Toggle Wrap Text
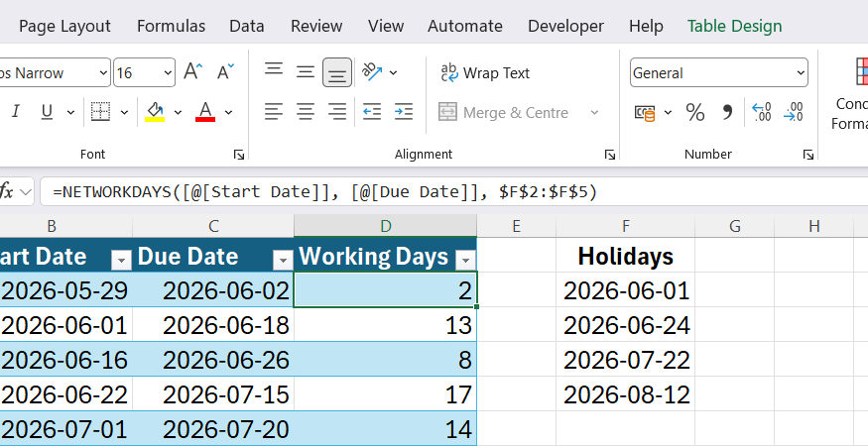The height and width of the screenshot is (446, 868). [x=485, y=73]
